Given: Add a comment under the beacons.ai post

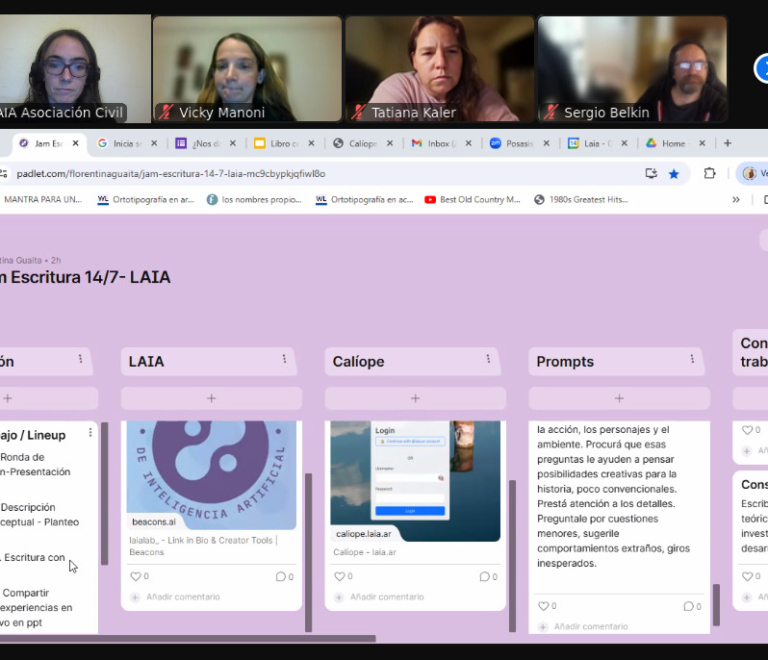Looking at the screenshot, I should pyautogui.click(x=183, y=597).
